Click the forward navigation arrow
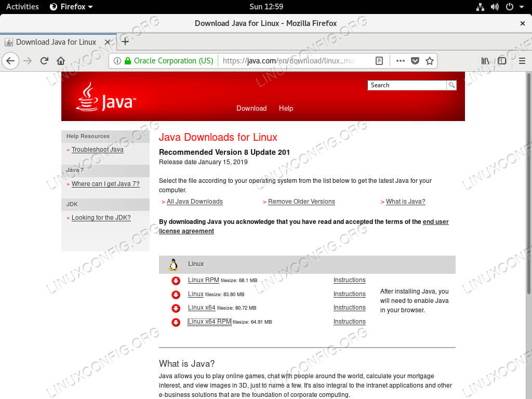 [28, 61]
